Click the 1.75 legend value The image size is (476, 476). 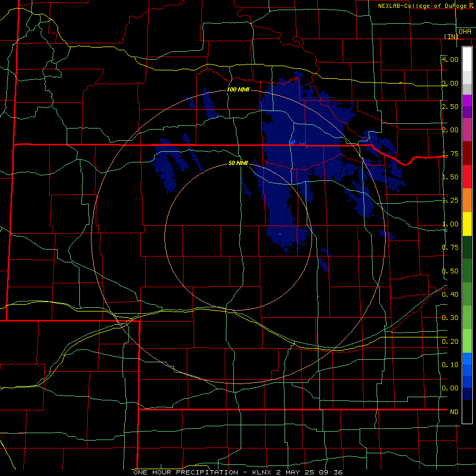point(450,153)
